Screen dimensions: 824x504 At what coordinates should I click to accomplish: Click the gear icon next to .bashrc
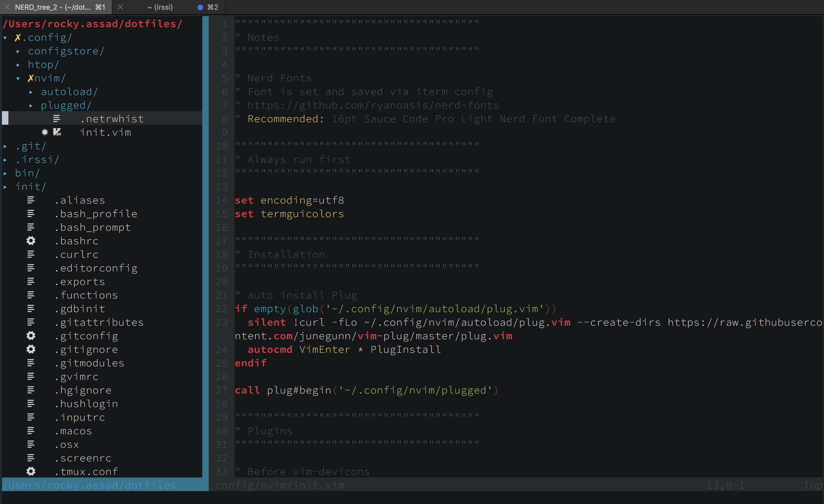[x=31, y=241]
